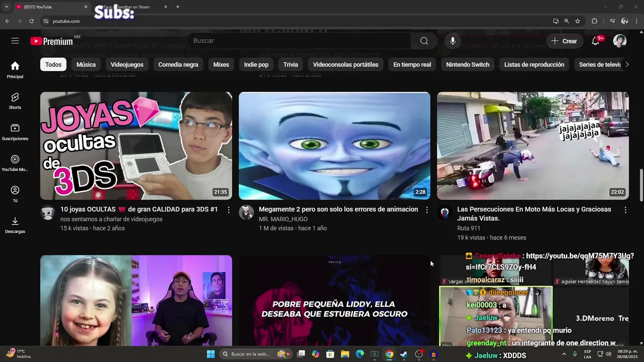This screenshot has width=644, height=362.
Task: View site information icon beside youtube.com
Action: coord(46,21)
